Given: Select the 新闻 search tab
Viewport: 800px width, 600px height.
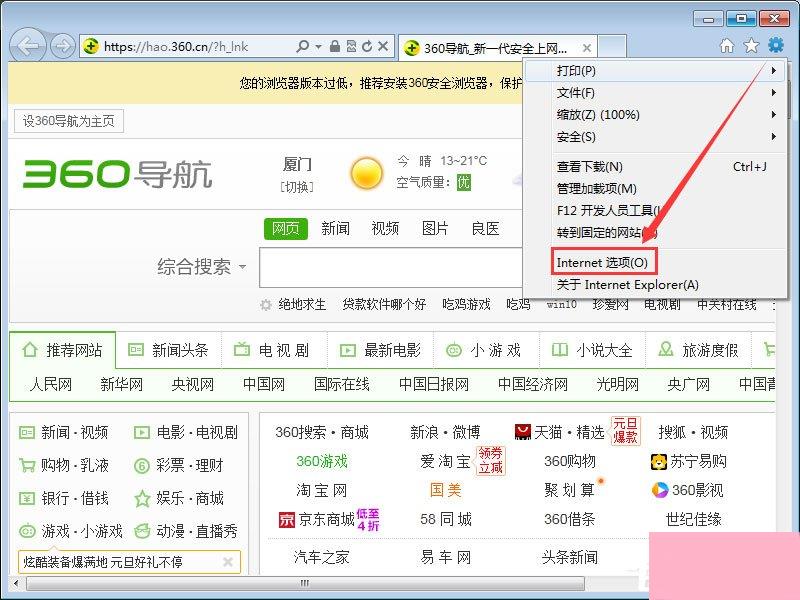Looking at the screenshot, I should coord(335,228).
